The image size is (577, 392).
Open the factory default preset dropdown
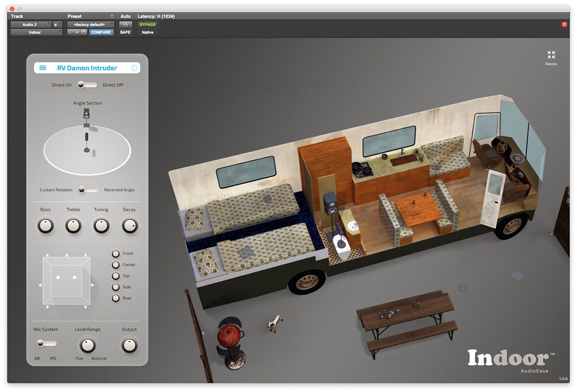click(91, 24)
